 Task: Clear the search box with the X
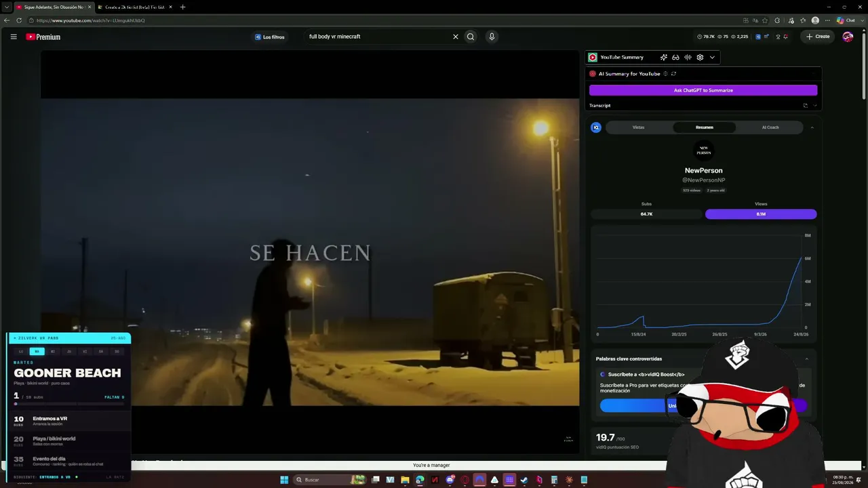pos(456,37)
